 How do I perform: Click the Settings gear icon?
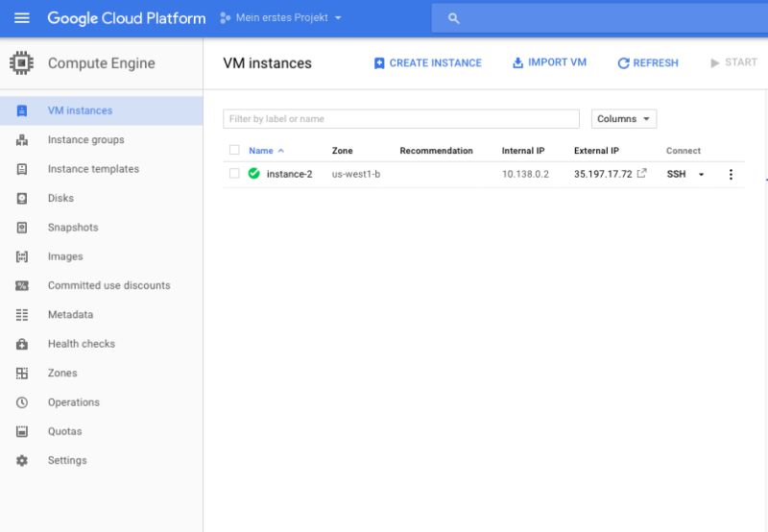coord(22,461)
